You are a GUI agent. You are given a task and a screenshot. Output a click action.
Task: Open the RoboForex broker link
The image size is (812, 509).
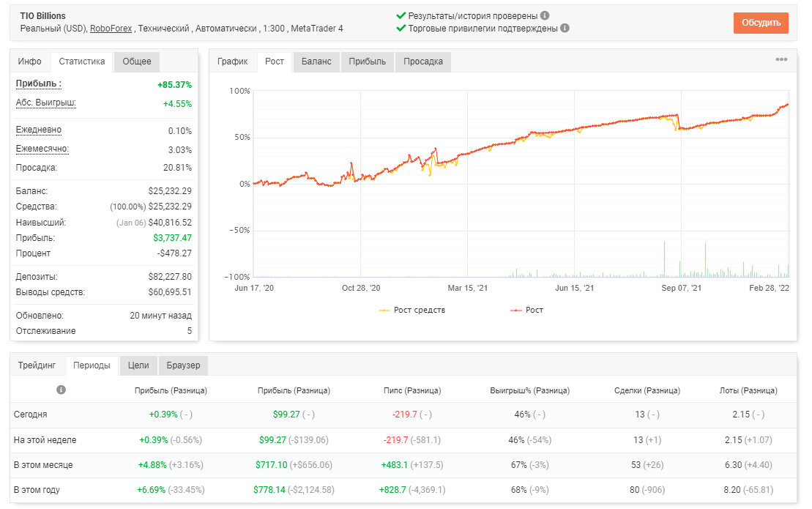coord(111,29)
